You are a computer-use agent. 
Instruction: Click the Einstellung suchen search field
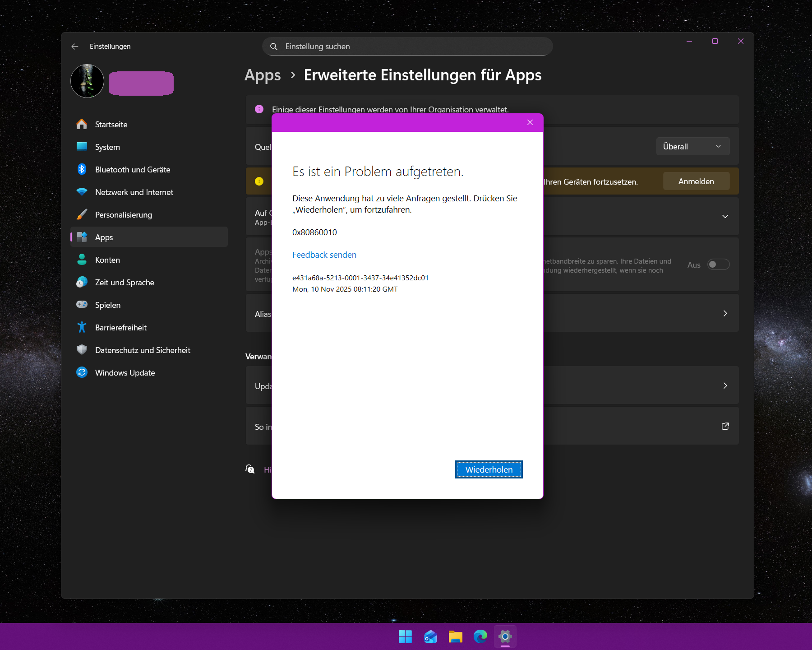(406, 46)
